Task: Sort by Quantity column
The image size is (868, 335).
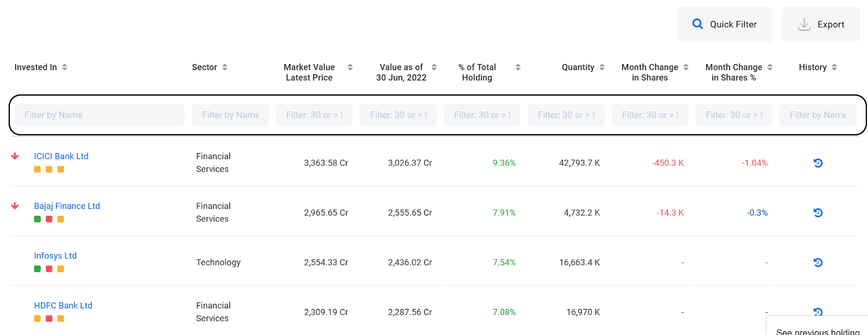Action: click(602, 67)
